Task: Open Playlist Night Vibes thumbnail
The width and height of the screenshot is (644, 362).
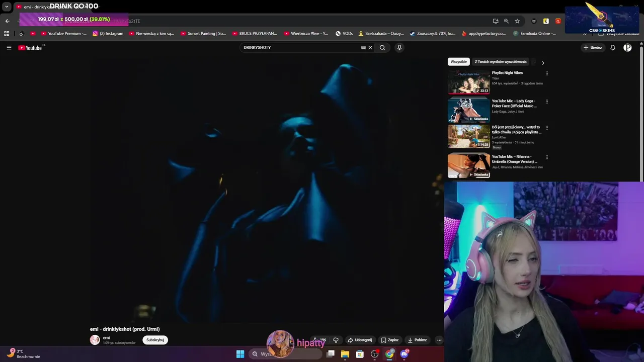Action: pyautogui.click(x=469, y=82)
